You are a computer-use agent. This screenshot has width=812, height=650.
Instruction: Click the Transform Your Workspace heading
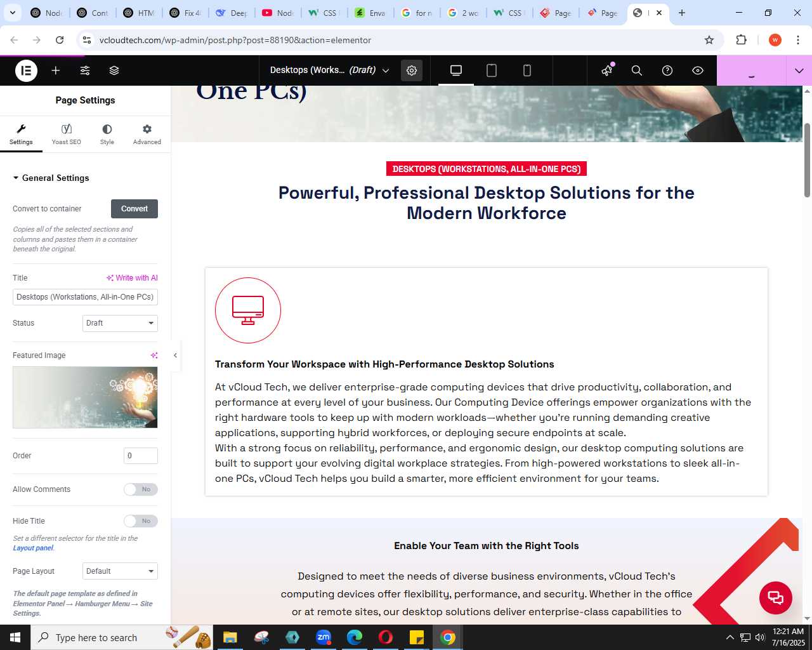384,364
